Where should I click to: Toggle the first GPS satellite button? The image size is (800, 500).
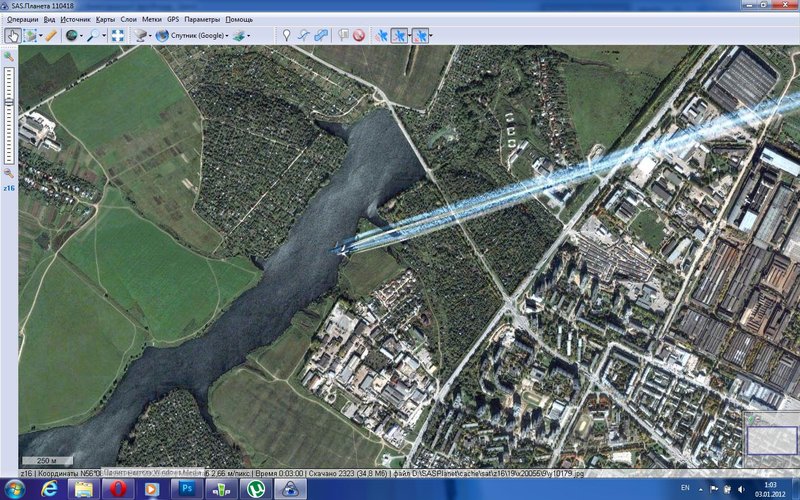[382, 35]
